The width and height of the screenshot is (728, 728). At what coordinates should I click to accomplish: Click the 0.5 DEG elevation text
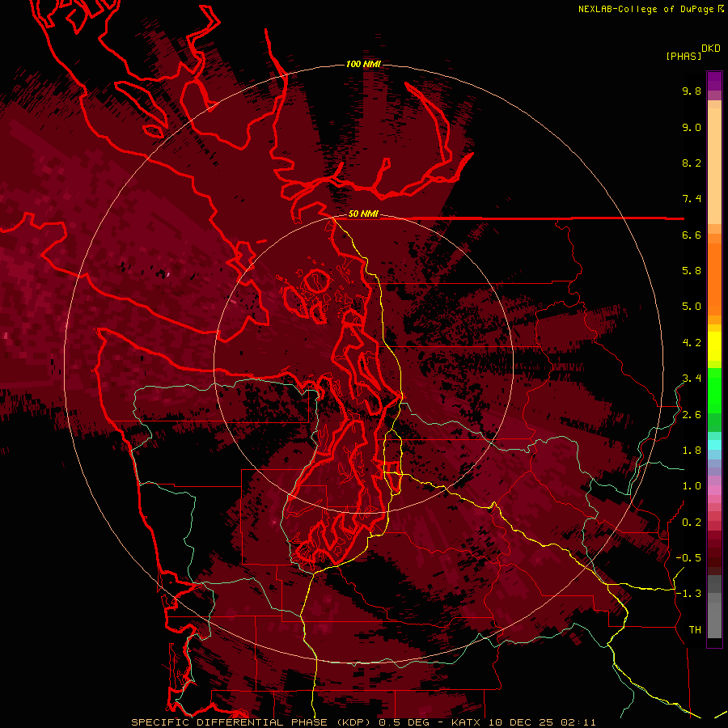404,722
